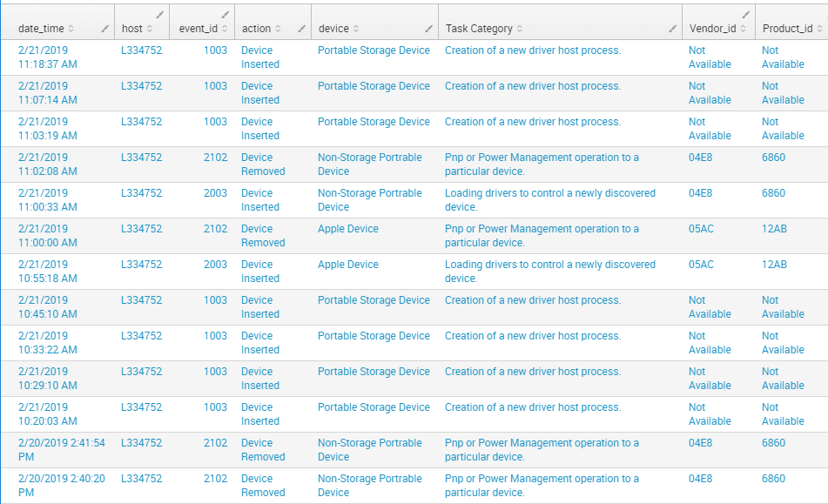This screenshot has height=504, width=828.
Task: Click the pencil edit icon on Vendor_id column
Action: click(x=745, y=15)
